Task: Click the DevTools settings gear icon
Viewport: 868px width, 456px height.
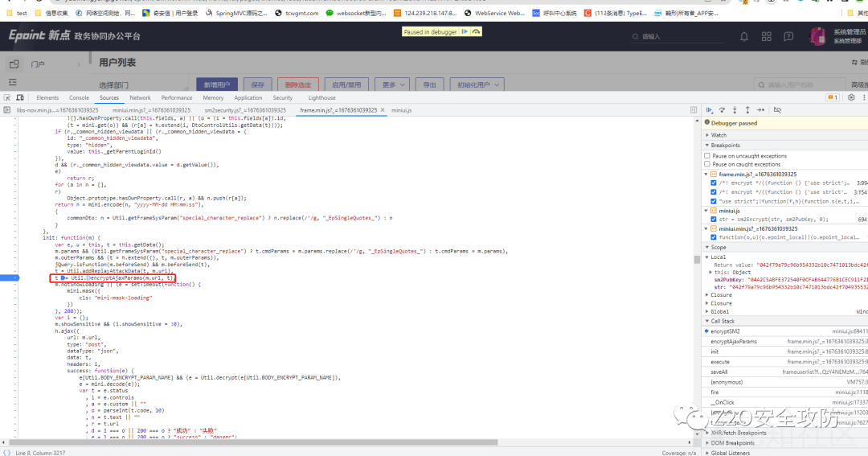Action: point(851,97)
